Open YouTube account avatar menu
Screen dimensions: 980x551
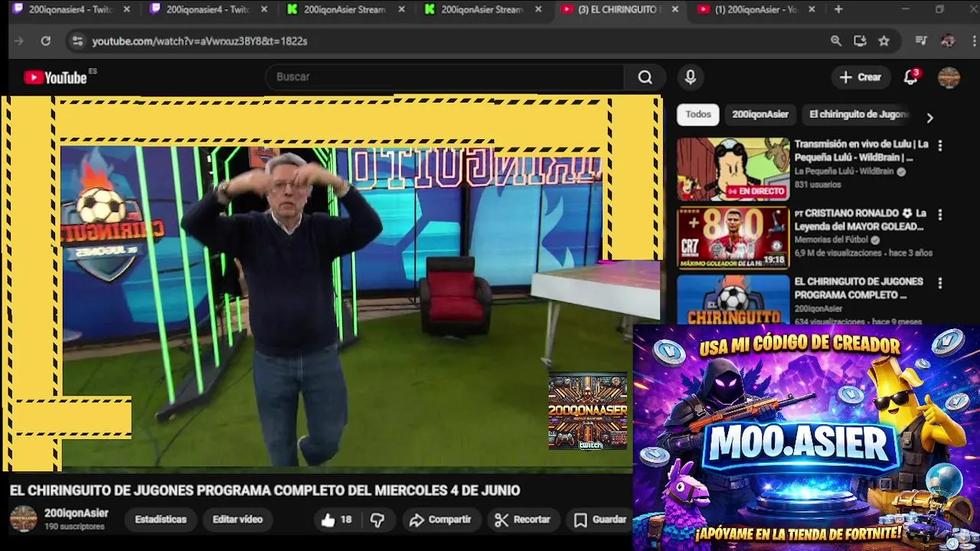coord(949,77)
